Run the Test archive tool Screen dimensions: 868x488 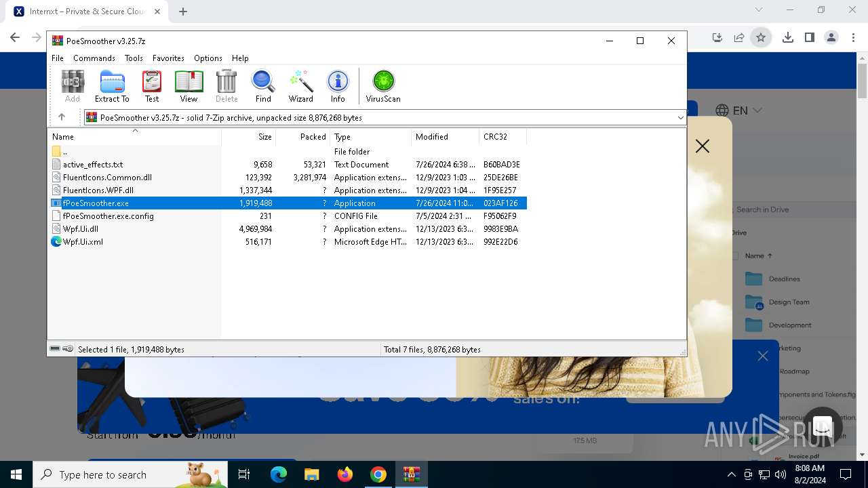(x=152, y=86)
